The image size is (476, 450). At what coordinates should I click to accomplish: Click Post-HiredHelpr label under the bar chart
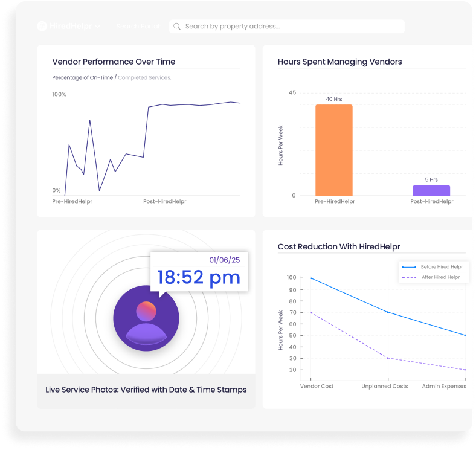click(x=432, y=201)
